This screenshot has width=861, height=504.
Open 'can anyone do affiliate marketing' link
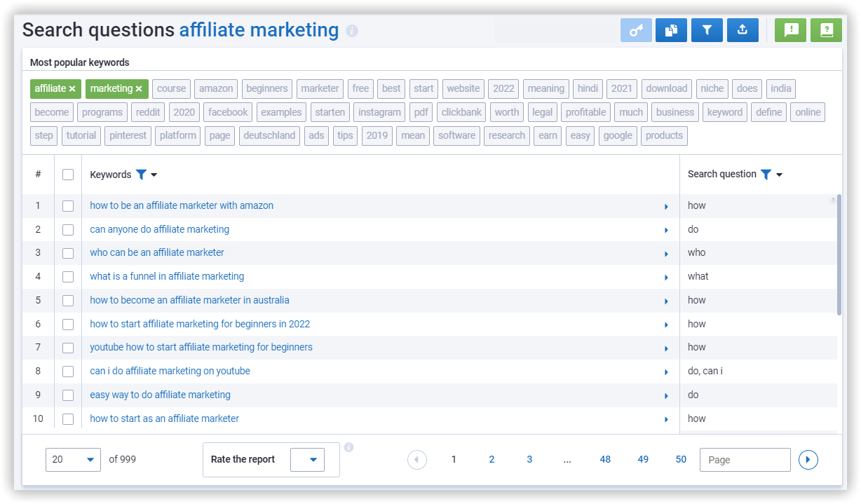159,229
